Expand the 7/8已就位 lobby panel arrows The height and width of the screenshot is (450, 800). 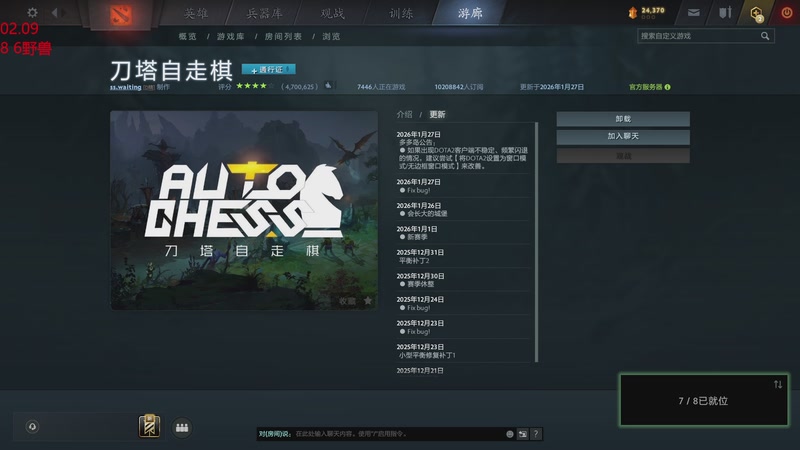[x=778, y=384]
